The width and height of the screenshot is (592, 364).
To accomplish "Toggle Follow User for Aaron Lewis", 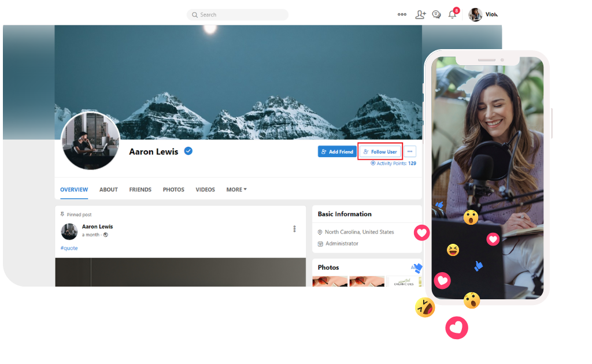I will pyautogui.click(x=380, y=151).
